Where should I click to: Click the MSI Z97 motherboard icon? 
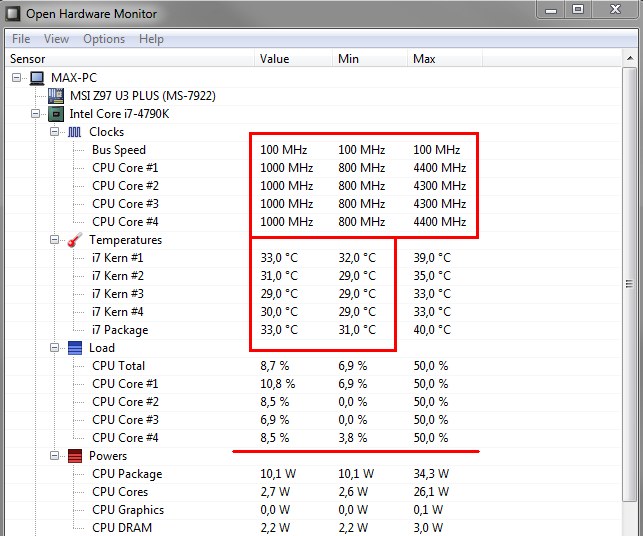(56, 96)
